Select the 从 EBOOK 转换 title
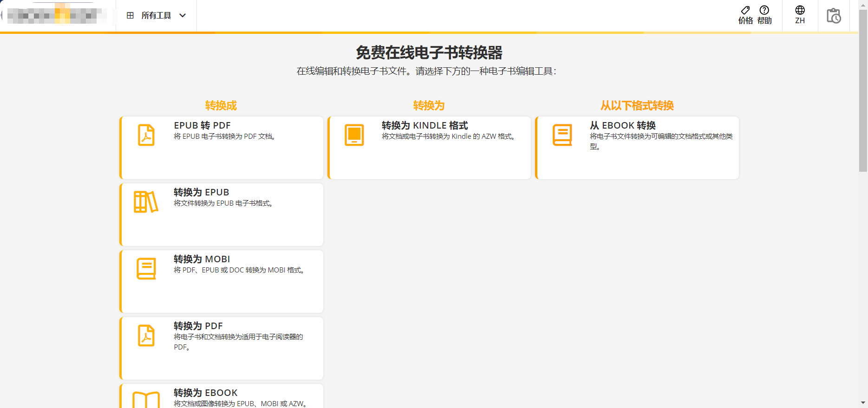 pyautogui.click(x=622, y=125)
